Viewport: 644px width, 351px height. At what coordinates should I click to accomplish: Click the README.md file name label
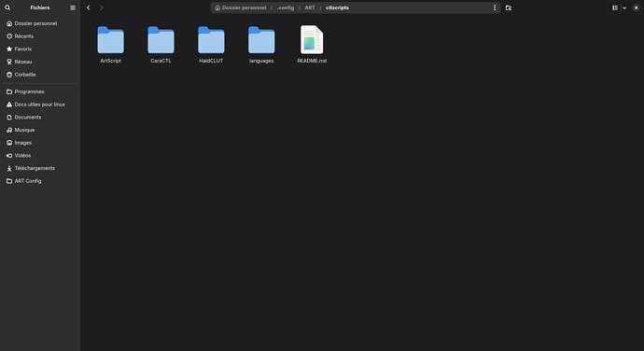[x=312, y=61]
